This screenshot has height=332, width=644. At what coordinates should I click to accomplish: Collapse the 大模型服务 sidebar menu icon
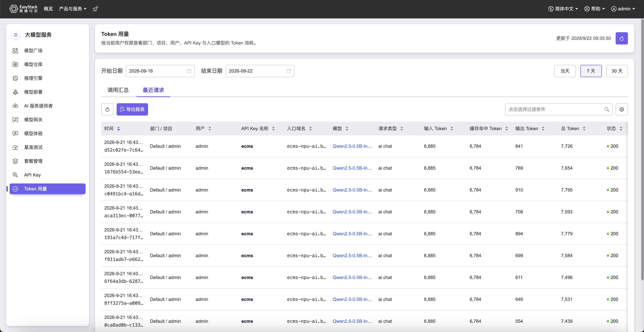tap(16, 35)
